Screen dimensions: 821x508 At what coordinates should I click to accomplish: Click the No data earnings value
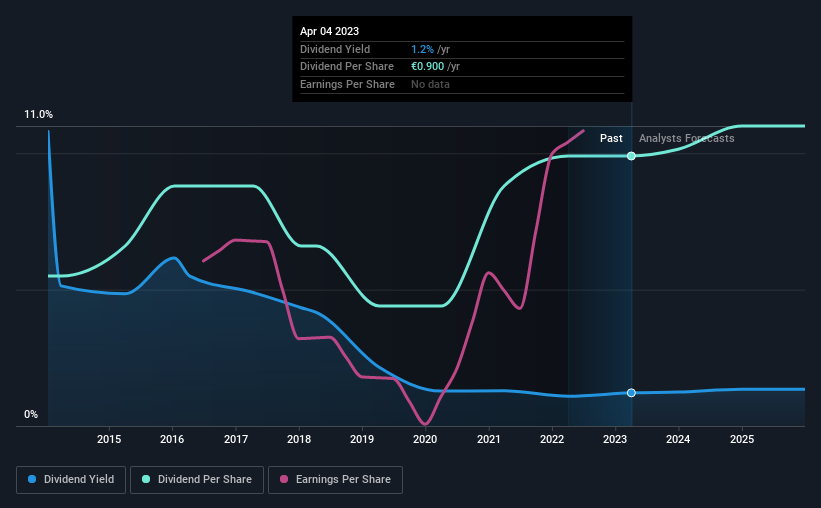(x=430, y=84)
